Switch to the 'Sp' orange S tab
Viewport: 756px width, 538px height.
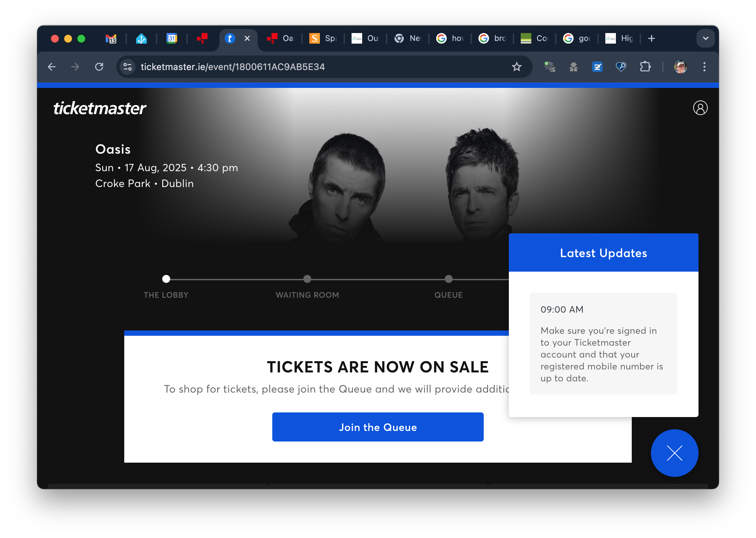(x=323, y=38)
